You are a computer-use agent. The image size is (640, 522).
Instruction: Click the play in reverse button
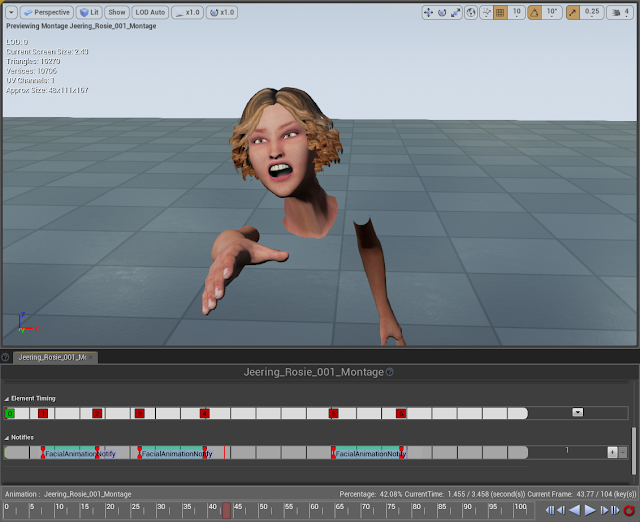575,510
